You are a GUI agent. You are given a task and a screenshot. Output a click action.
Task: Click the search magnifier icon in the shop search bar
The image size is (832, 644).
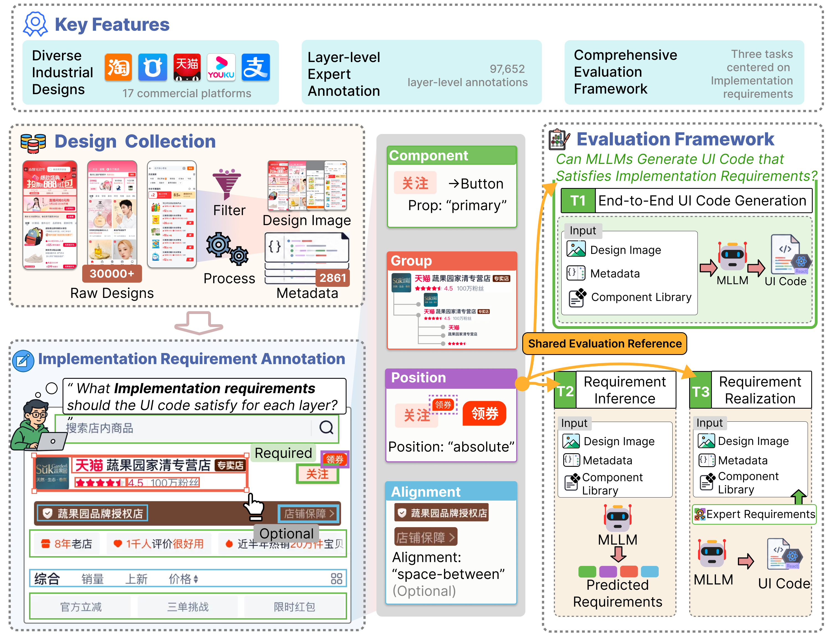click(x=326, y=427)
